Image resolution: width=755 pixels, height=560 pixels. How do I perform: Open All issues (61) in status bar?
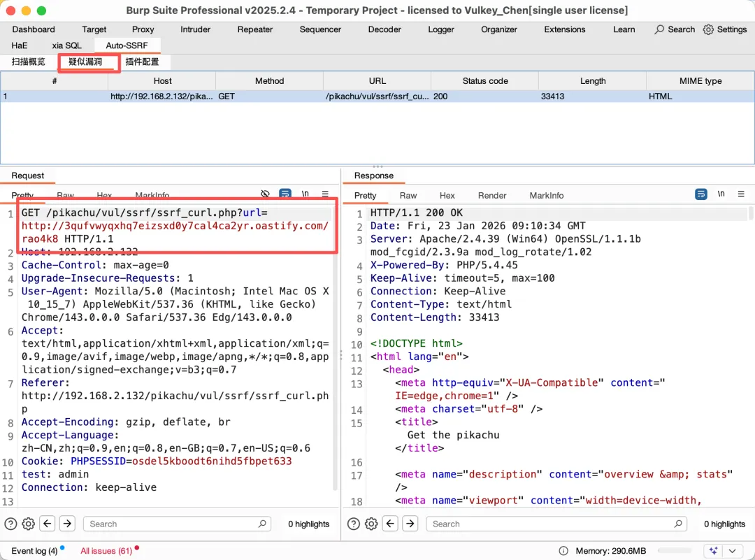[106, 551]
